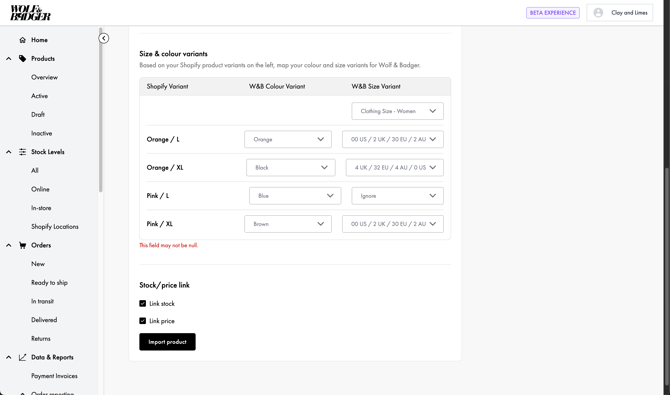Viewport: 670px width, 395px height.
Task: Go to Home in sidebar
Action: (x=39, y=40)
